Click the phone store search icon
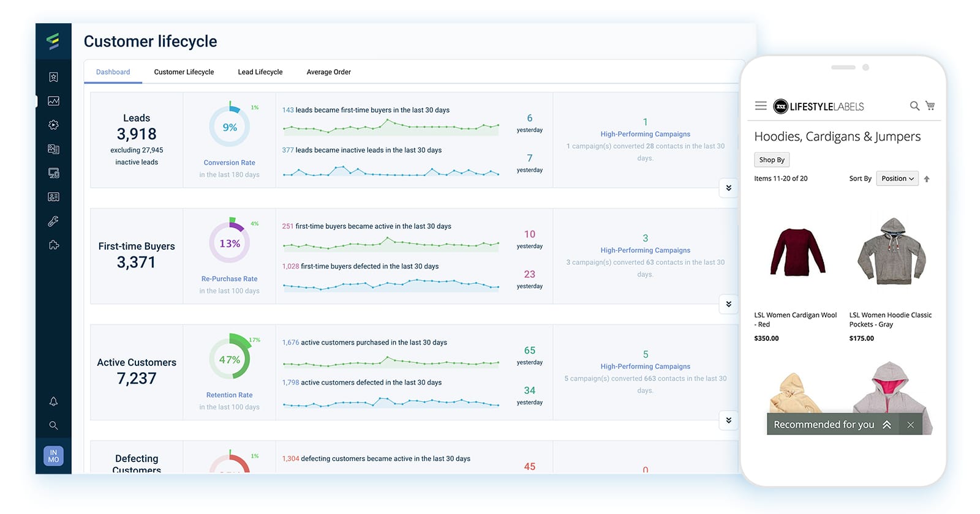 (x=914, y=106)
